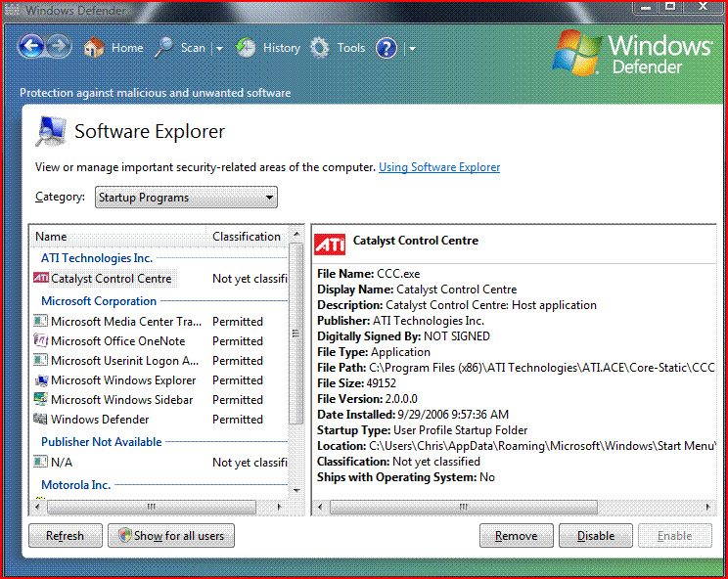Click the Disable button

click(596, 536)
